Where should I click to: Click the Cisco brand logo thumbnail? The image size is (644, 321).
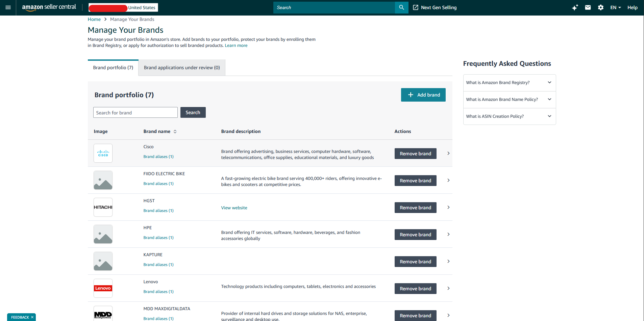(103, 153)
